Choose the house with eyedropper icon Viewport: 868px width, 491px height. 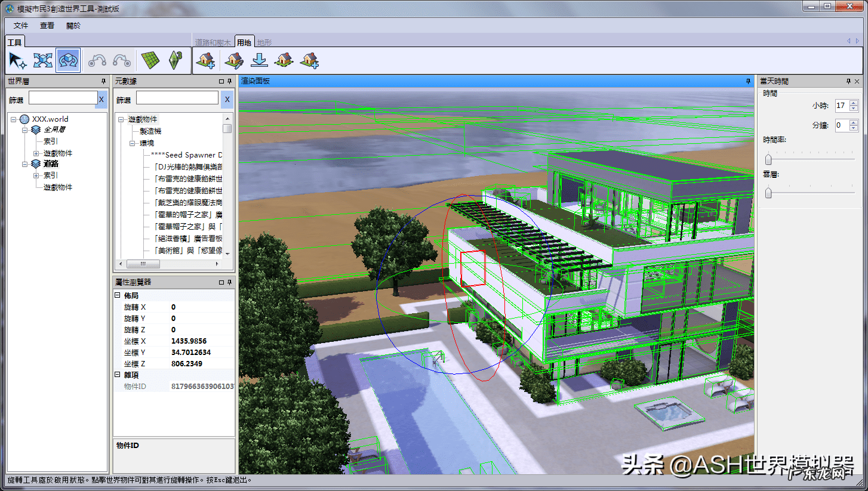[x=234, y=60]
